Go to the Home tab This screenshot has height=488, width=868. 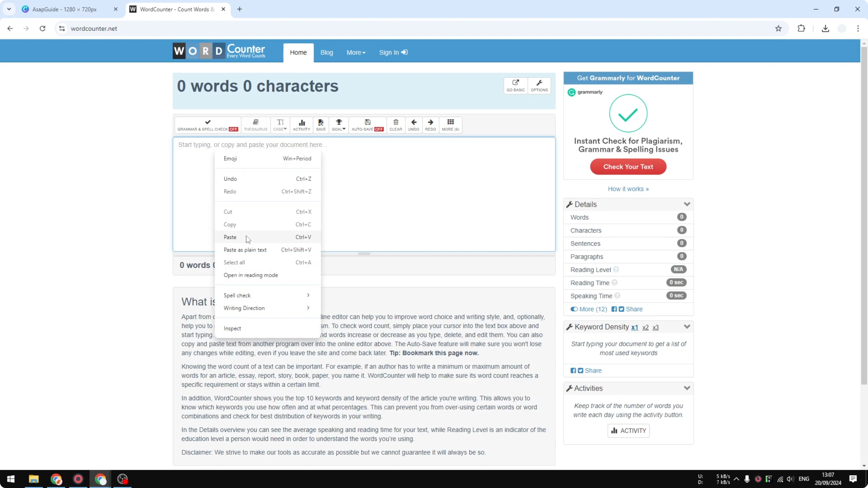coord(298,53)
